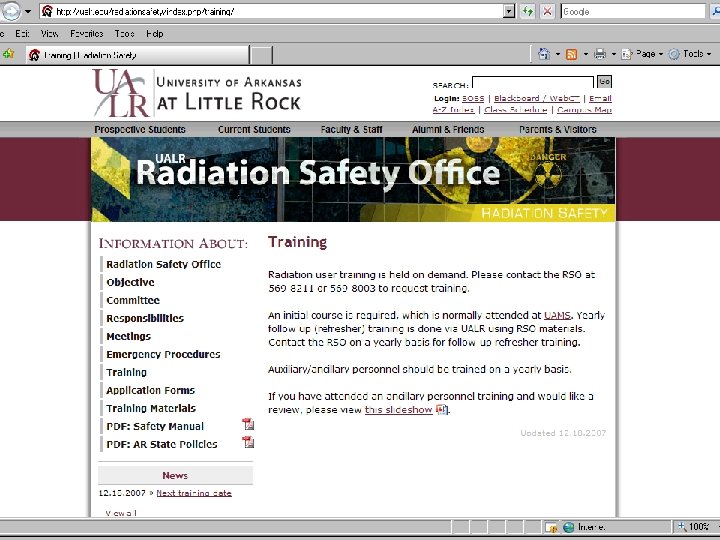Click the status bar security zone icon

pyautogui.click(x=551, y=527)
